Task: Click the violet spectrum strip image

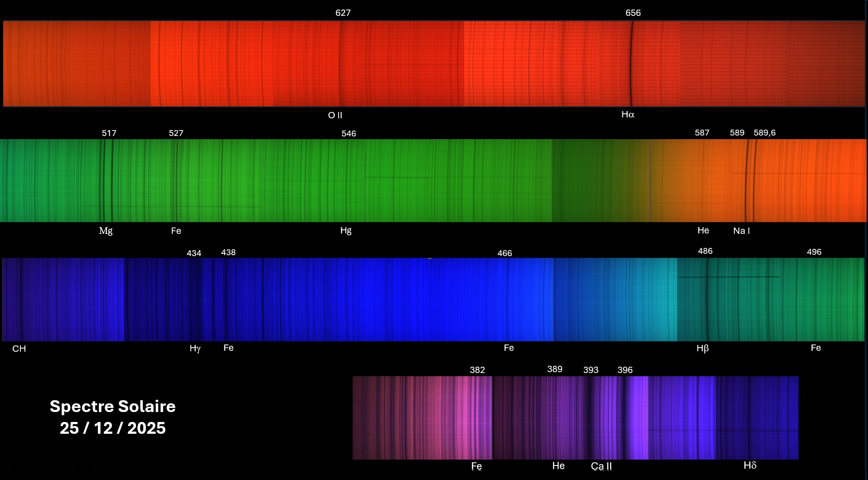Action: pos(576,418)
